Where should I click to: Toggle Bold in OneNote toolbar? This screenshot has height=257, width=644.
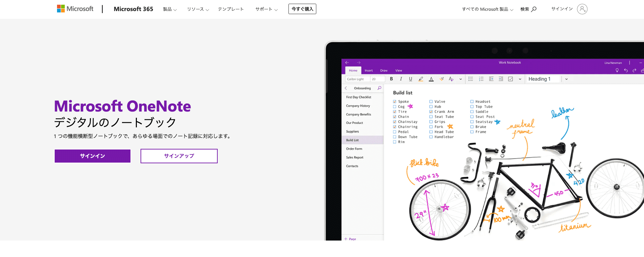(x=391, y=79)
